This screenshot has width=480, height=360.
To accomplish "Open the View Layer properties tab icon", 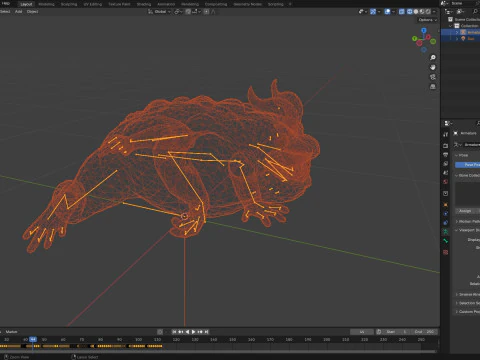I will coord(446,164).
